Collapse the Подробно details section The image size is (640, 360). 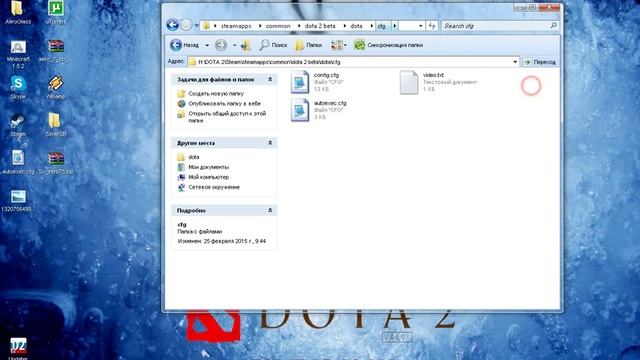pos(270,210)
